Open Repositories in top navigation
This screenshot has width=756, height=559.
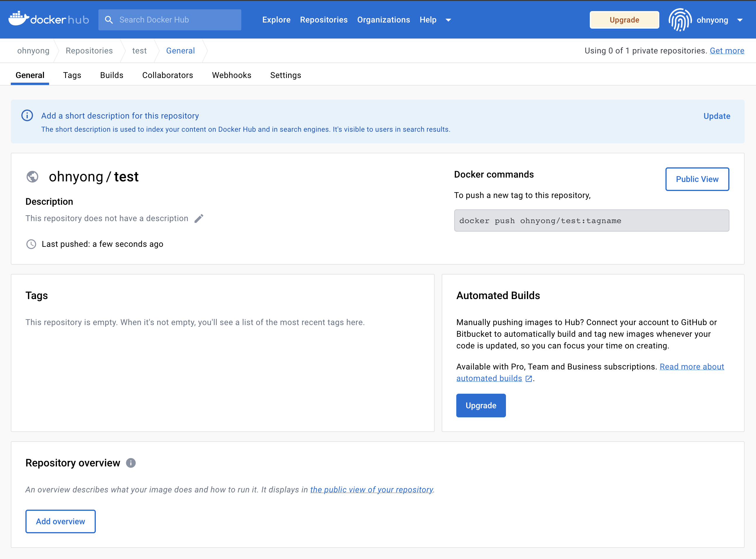pos(323,20)
